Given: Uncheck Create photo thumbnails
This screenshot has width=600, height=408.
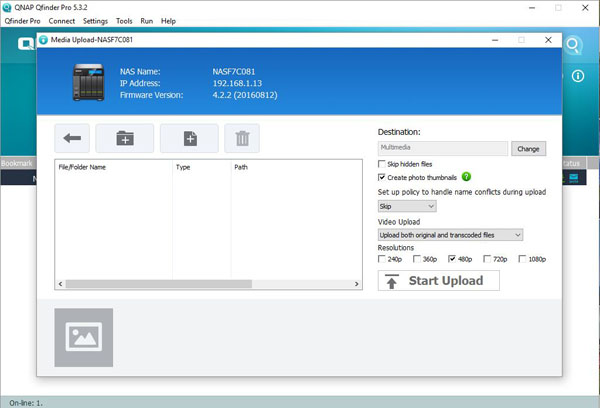Looking at the screenshot, I should (x=382, y=177).
